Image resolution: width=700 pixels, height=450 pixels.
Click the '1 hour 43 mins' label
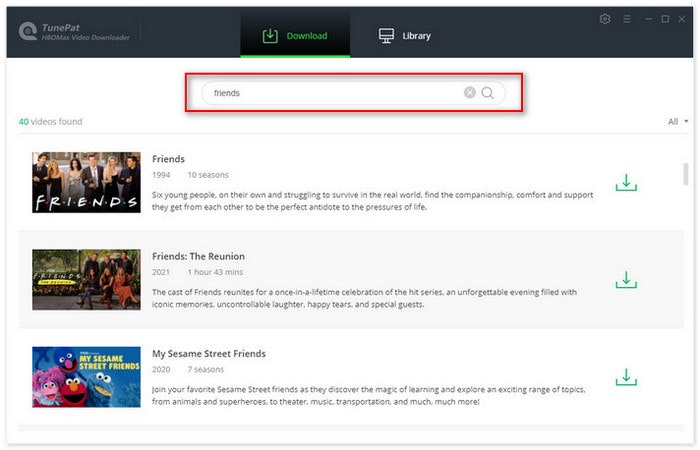pyautogui.click(x=215, y=272)
